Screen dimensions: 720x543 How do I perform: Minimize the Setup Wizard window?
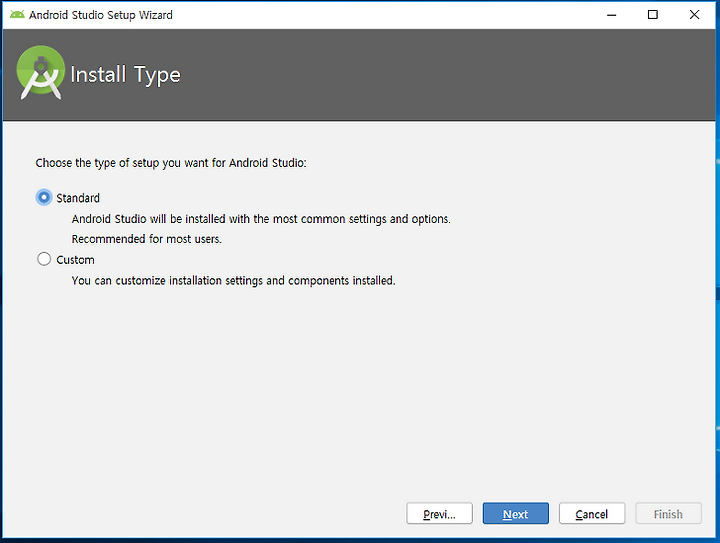(x=612, y=15)
